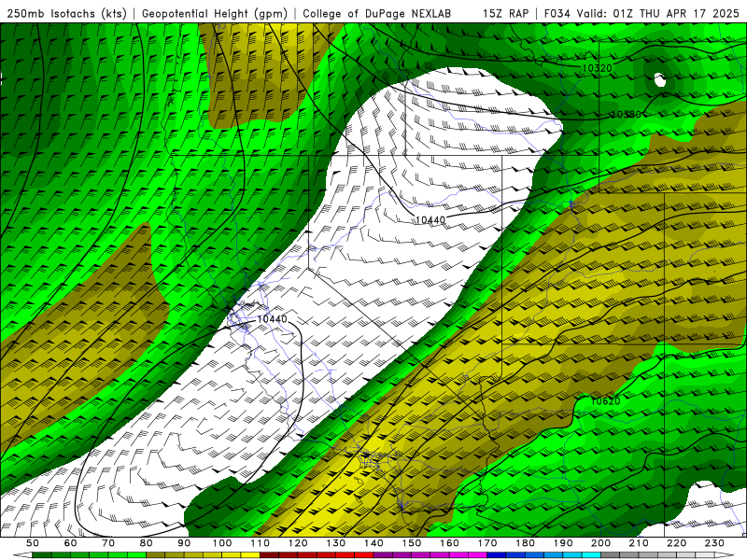Click the 220 kt value on the color scale
747x560 pixels.
point(677,543)
